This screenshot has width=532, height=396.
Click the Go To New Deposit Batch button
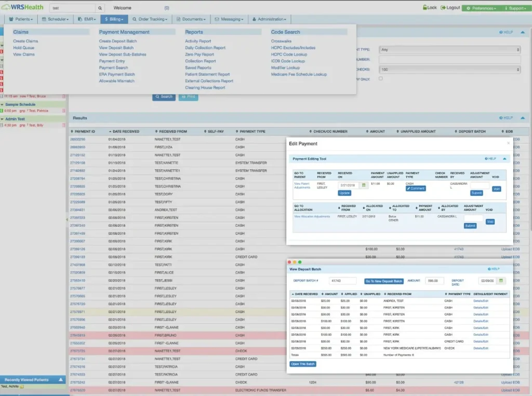383,281
